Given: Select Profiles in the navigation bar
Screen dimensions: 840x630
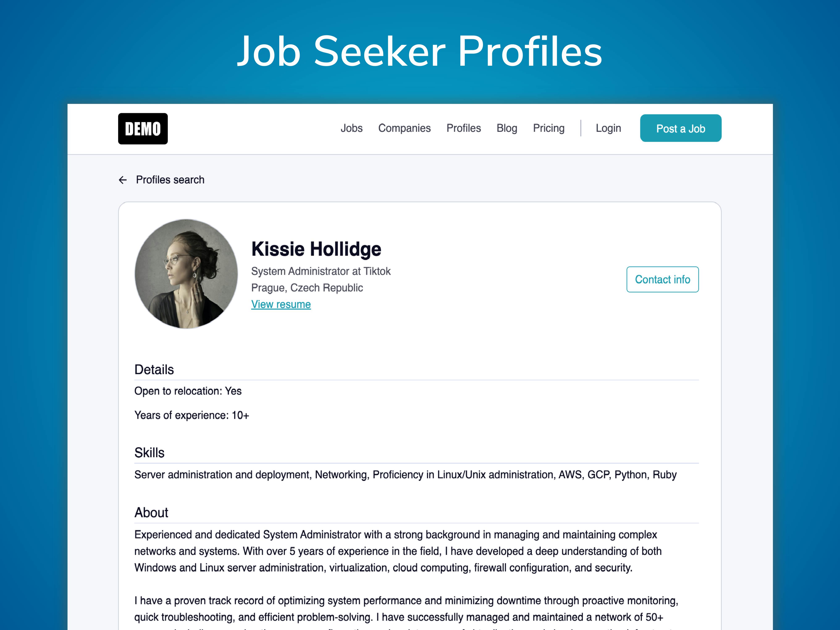Looking at the screenshot, I should 463,128.
